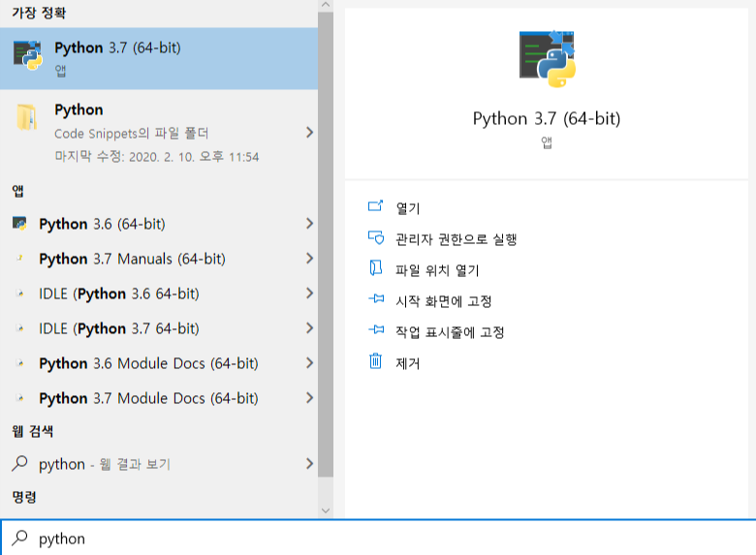Choose 제거 to uninstall

tap(408, 363)
